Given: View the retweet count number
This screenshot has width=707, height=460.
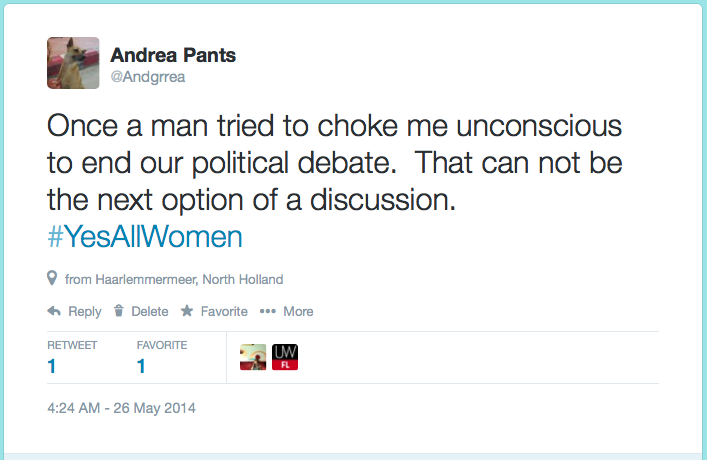Looking at the screenshot, I should click(x=52, y=367).
